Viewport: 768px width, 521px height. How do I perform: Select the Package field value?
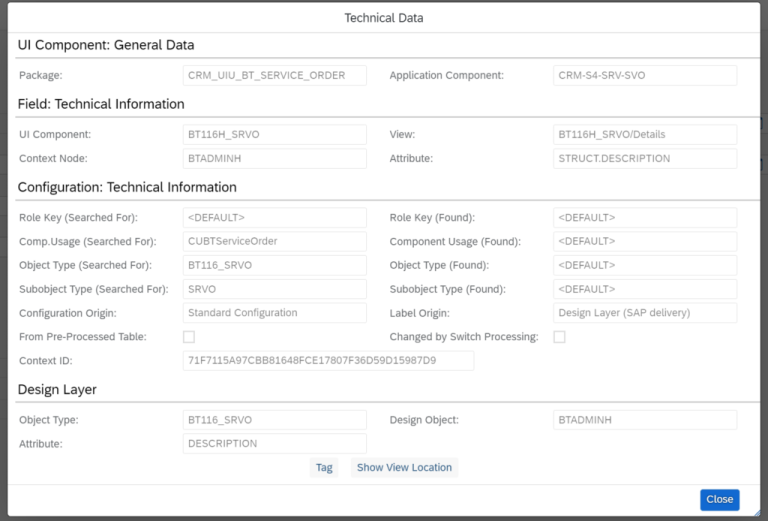pyautogui.click(x=274, y=76)
